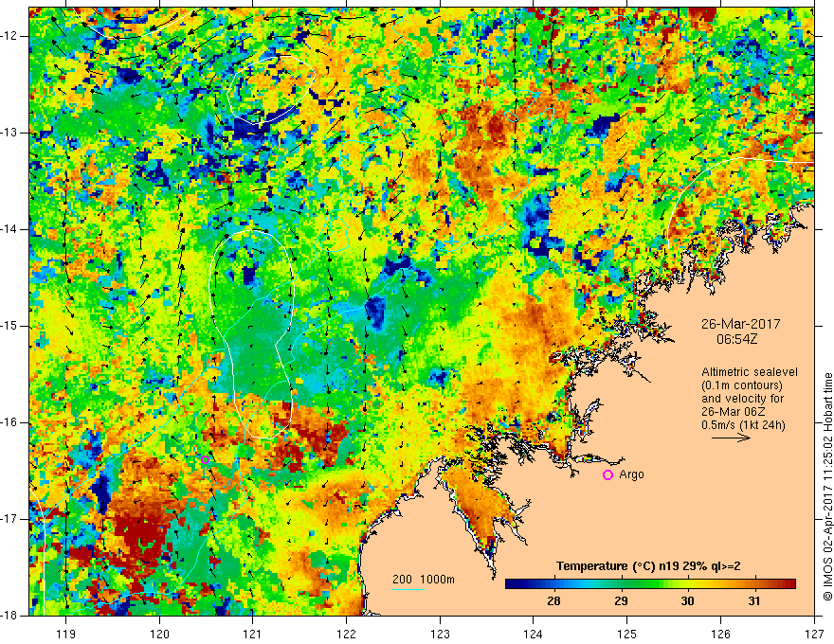The height and width of the screenshot is (644, 834).
Task: Click latitude axis label -15
Action: tap(10, 326)
